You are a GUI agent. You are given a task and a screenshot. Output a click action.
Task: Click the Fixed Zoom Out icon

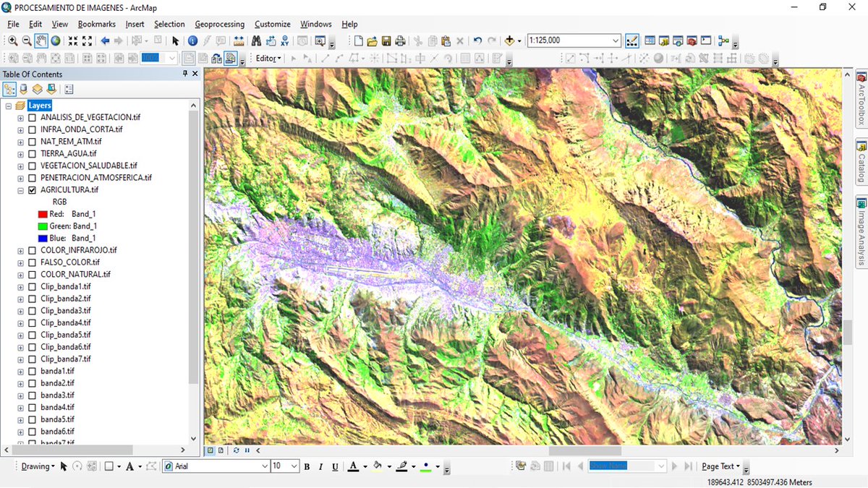click(87, 40)
